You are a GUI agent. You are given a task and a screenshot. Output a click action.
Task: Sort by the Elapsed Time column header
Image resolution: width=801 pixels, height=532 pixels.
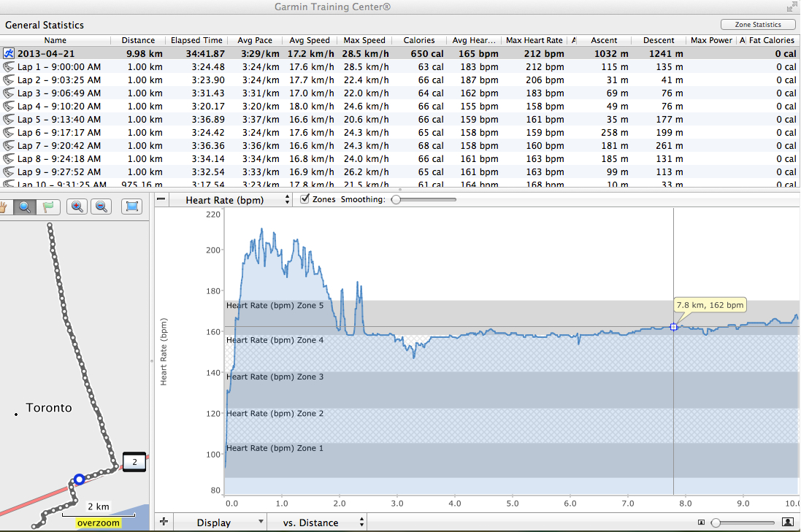click(x=196, y=40)
